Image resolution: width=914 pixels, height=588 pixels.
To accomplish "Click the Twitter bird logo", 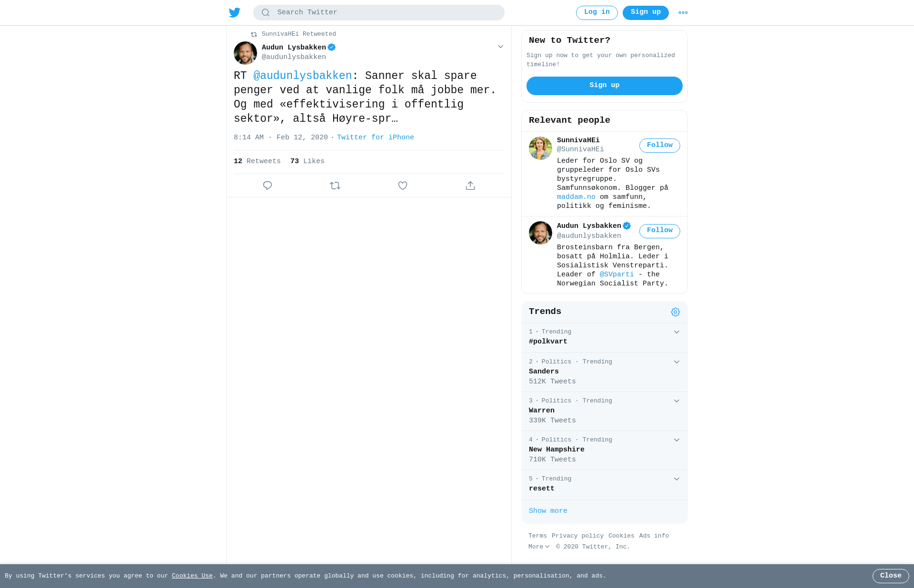I will click(x=235, y=13).
